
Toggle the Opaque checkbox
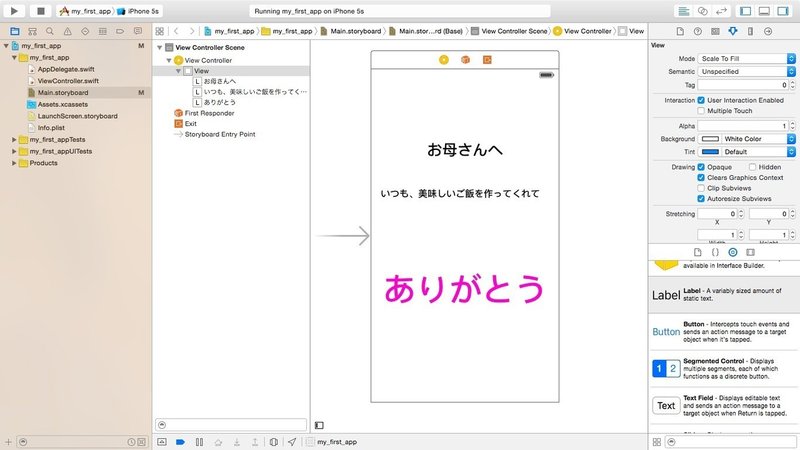click(701, 167)
